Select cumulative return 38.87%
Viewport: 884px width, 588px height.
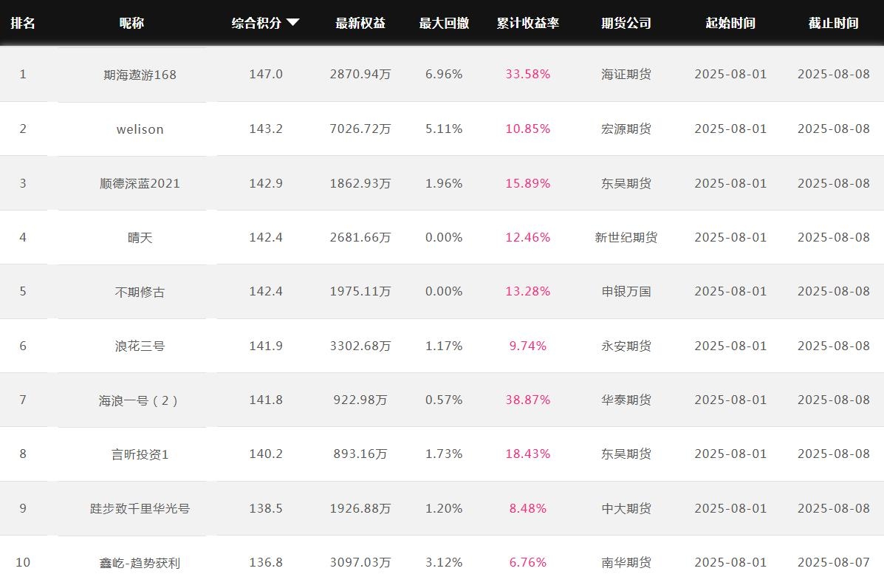528,400
